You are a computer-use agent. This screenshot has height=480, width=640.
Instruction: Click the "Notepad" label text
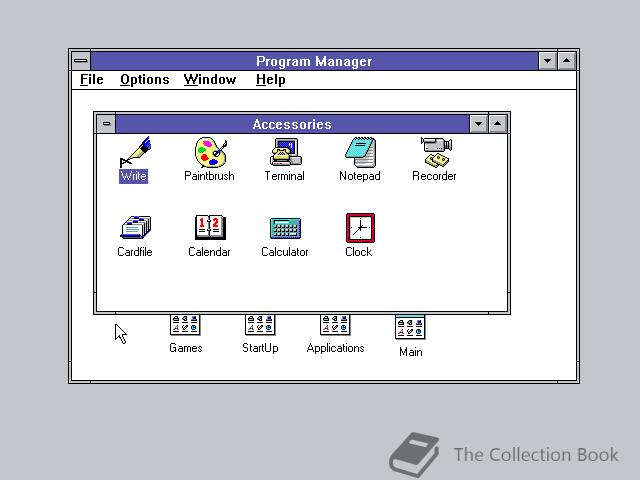(x=360, y=176)
